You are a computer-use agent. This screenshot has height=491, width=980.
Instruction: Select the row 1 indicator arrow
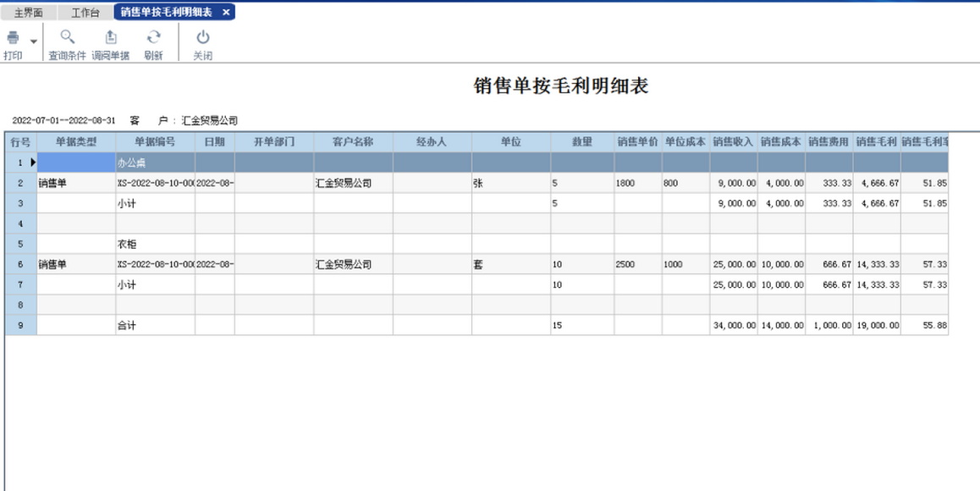click(x=33, y=163)
